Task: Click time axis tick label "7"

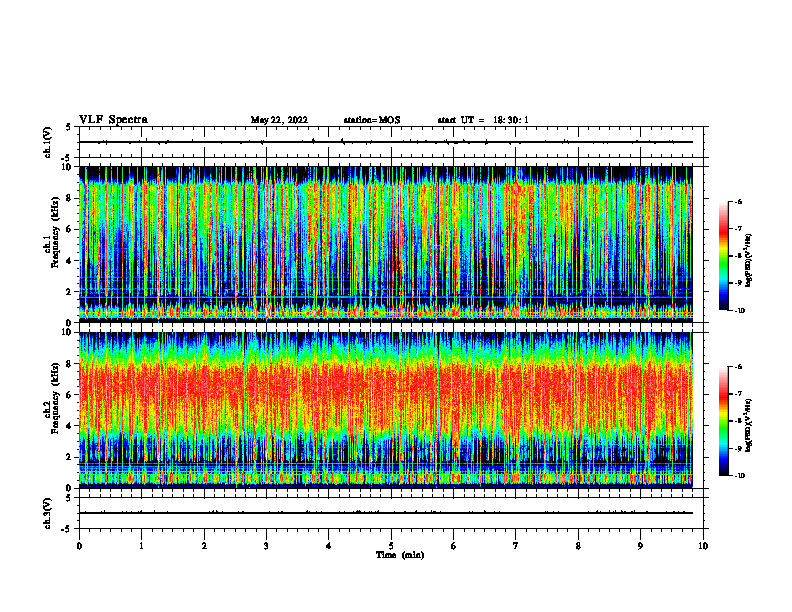Action: tap(516, 546)
